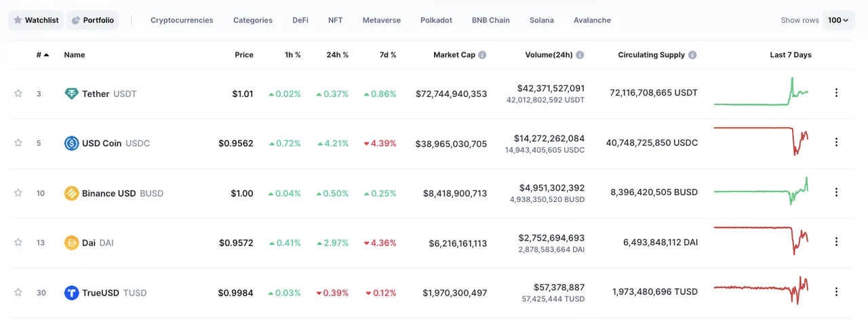The image size is (868, 320).
Task: Open more options menu for Tether row
Action: click(x=836, y=93)
